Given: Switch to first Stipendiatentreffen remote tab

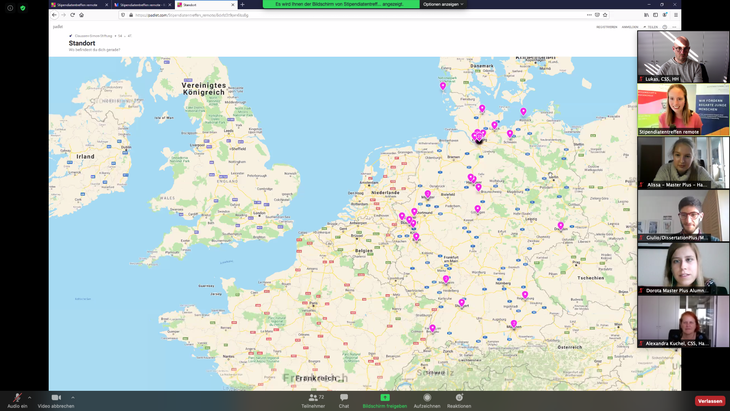Looking at the screenshot, I should point(78,5).
